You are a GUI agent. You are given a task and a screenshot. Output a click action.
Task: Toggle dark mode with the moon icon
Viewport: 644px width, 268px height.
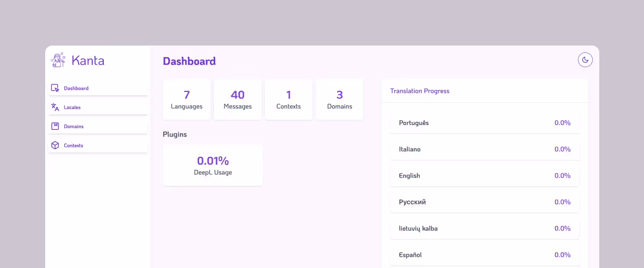pyautogui.click(x=585, y=59)
